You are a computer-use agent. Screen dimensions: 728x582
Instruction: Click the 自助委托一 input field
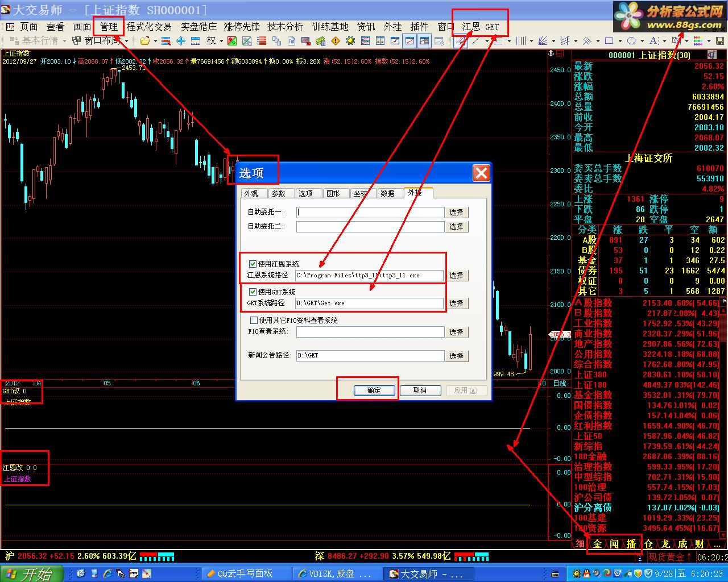point(370,212)
